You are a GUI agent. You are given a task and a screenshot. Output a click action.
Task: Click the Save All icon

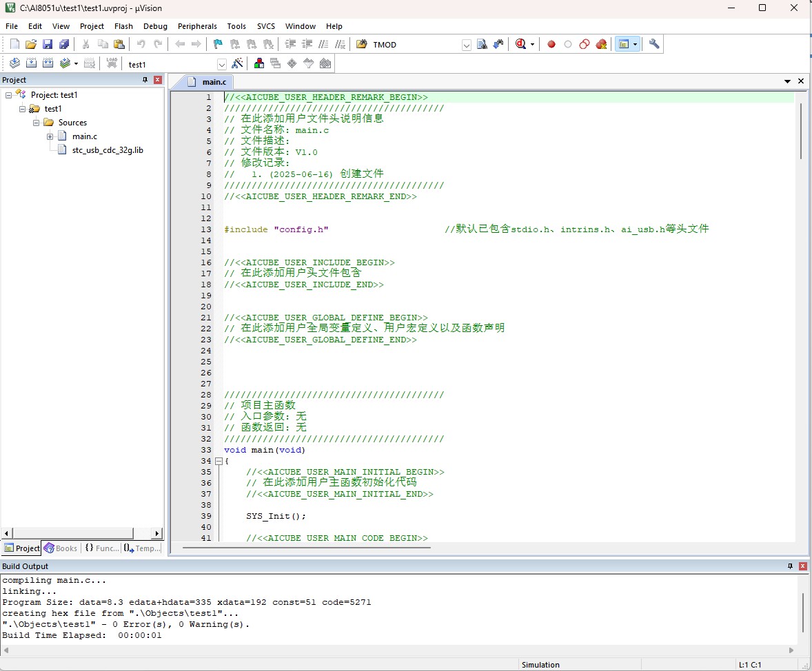64,45
